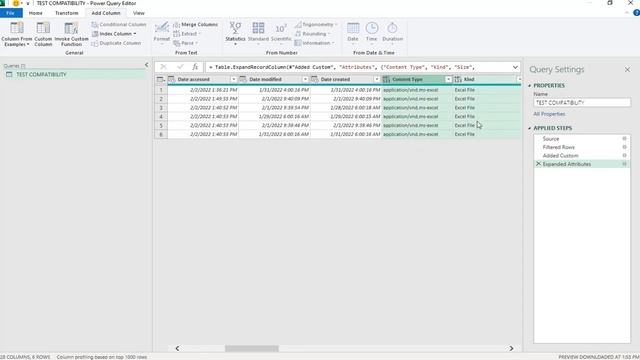Click the fx function icon
Image resolution: width=640 pixels, height=360 pixels.
195,67
